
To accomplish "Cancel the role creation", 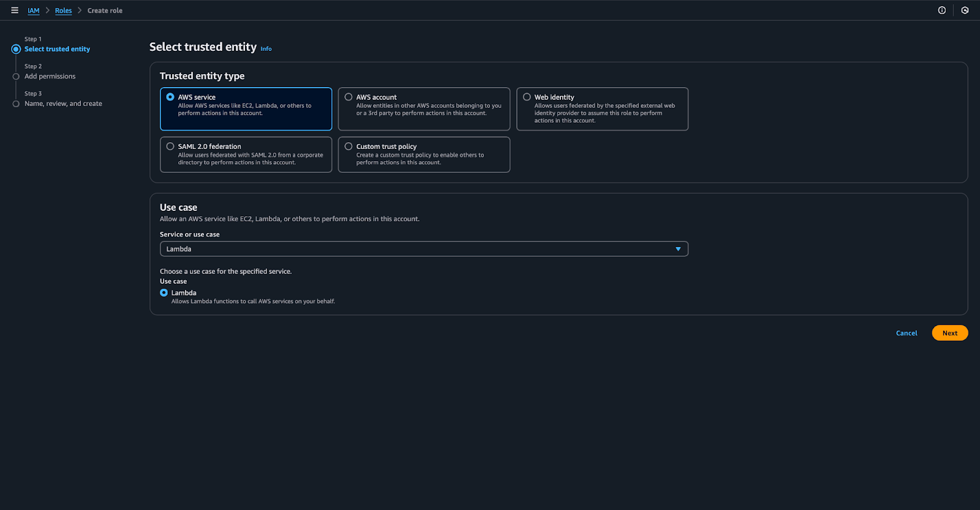I will [x=907, y=333].
